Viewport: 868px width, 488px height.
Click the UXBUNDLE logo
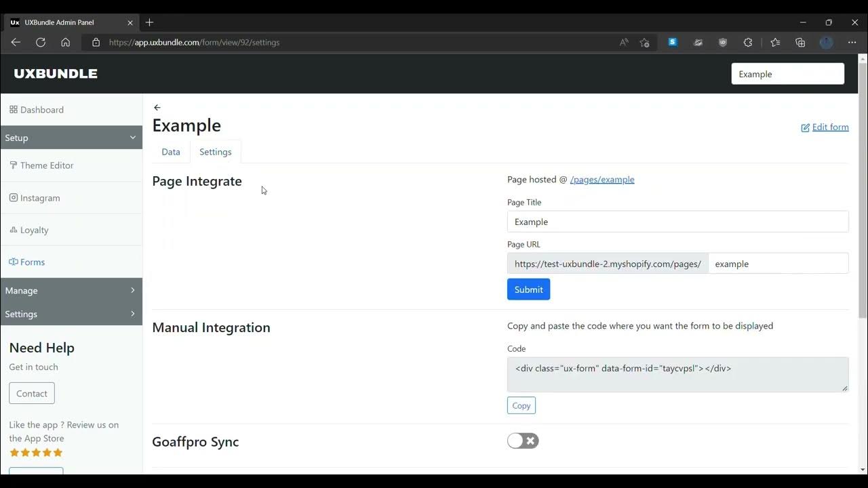tap(56, 74)
